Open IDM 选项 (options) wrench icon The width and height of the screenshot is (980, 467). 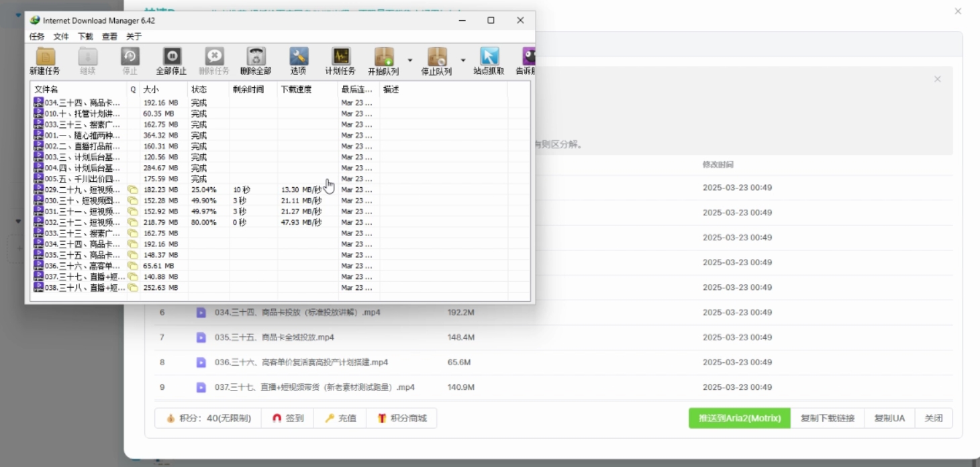(299, 56)
